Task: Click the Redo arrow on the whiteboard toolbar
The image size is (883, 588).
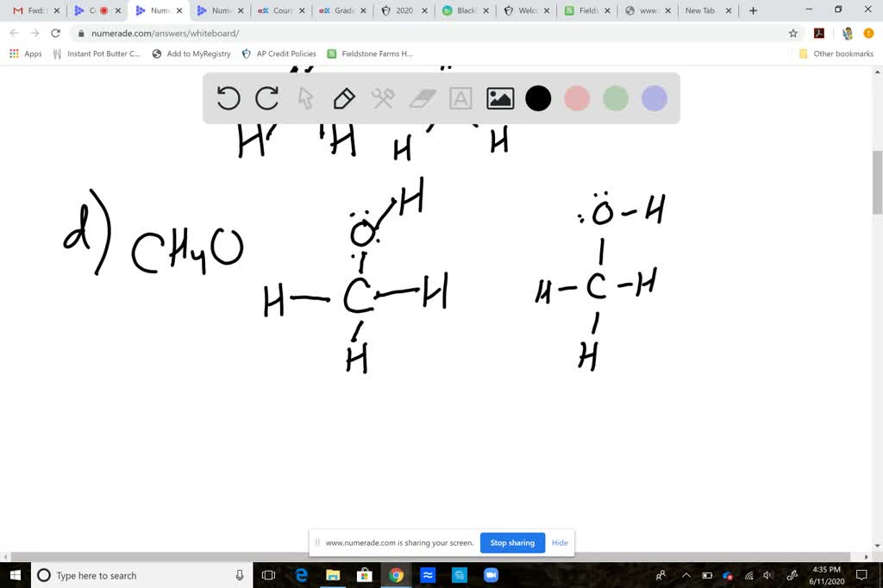Action: click(x=266, y=98)
